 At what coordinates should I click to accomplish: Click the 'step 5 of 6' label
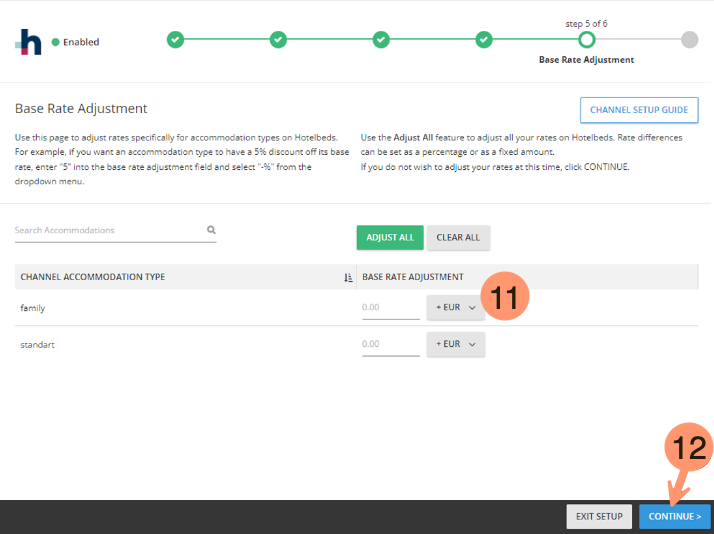[586, 24]
